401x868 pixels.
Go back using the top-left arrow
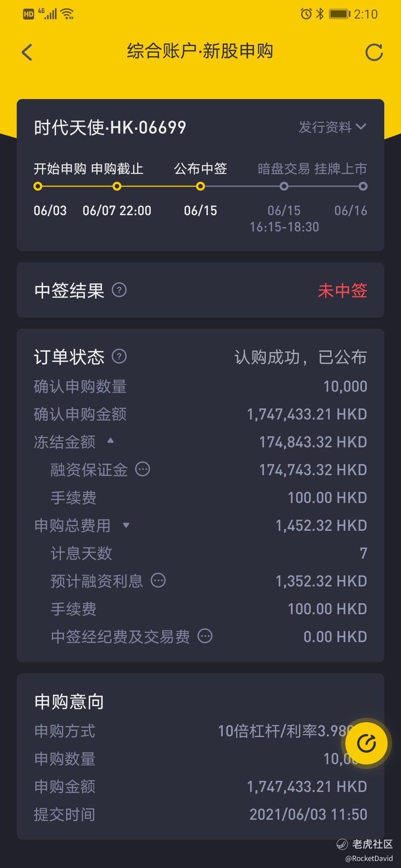[x=27, y=52]
